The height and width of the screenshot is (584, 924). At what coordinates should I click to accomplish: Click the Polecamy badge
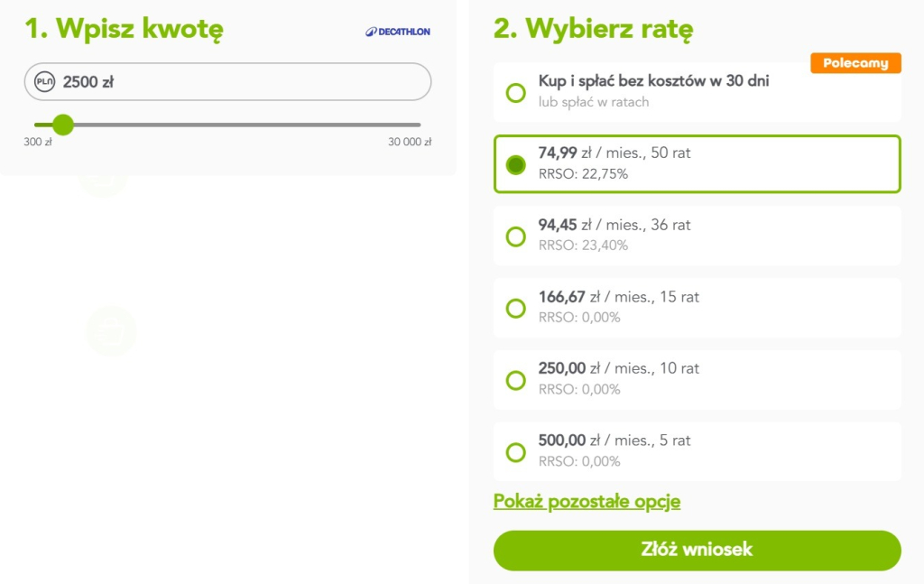[x=855, y=63]
